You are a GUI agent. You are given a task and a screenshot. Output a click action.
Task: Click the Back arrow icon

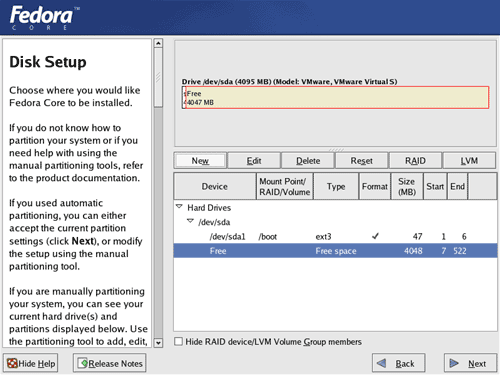[381, 363]
